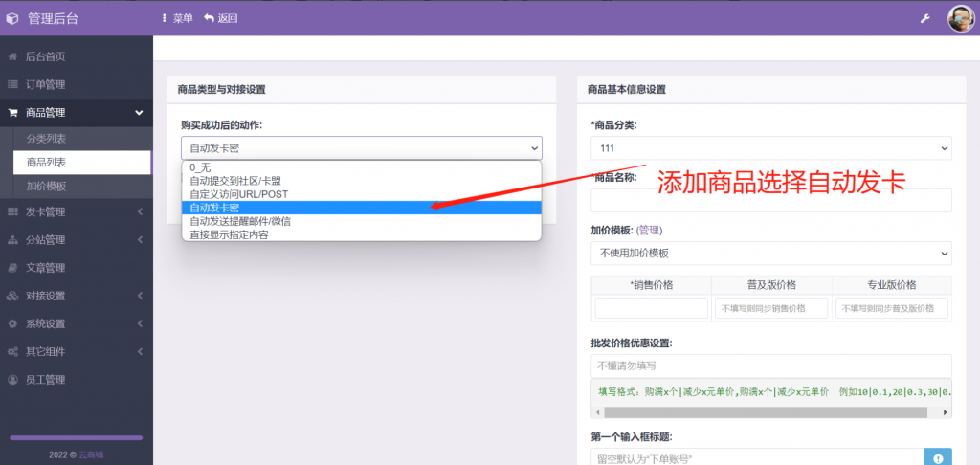
Task: Click the 后台首页 home icon in sidebar
Action: point(12,56)
